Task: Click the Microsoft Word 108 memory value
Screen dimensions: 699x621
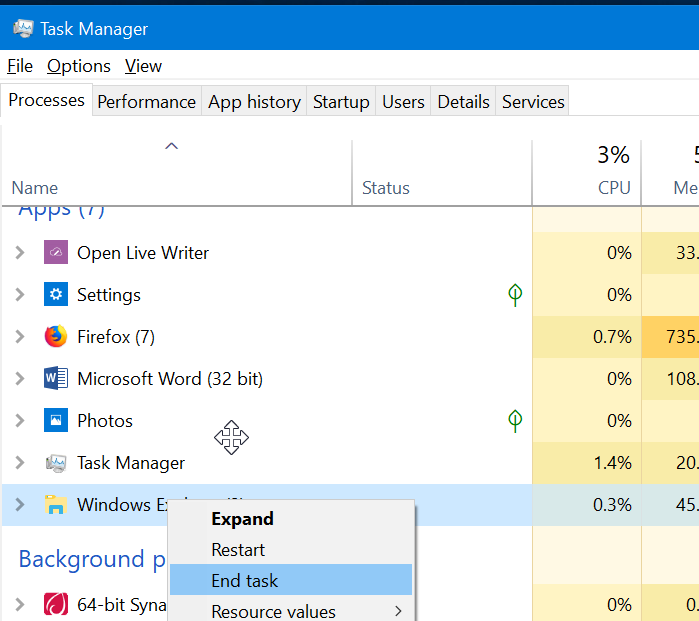Action: pos(682,379)
